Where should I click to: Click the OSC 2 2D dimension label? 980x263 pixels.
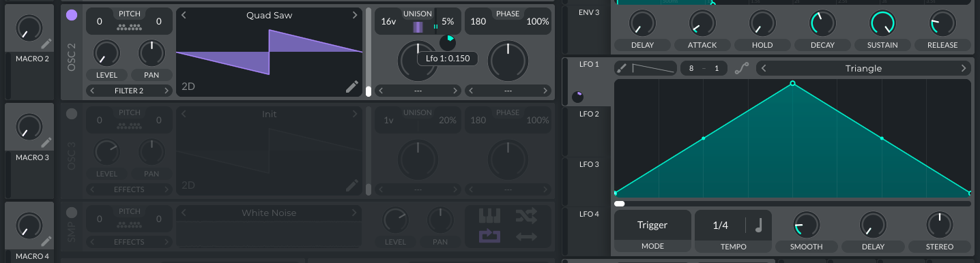(x=188, y=87)
